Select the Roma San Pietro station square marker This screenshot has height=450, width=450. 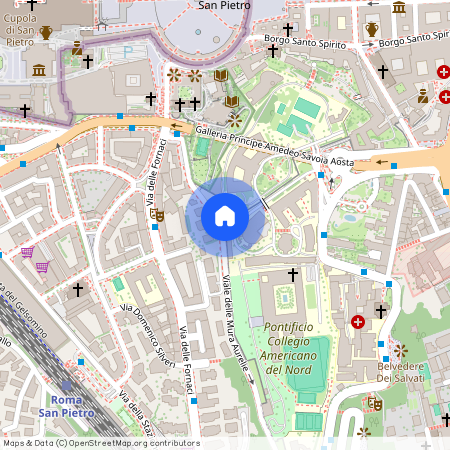[x=67, y=386]
